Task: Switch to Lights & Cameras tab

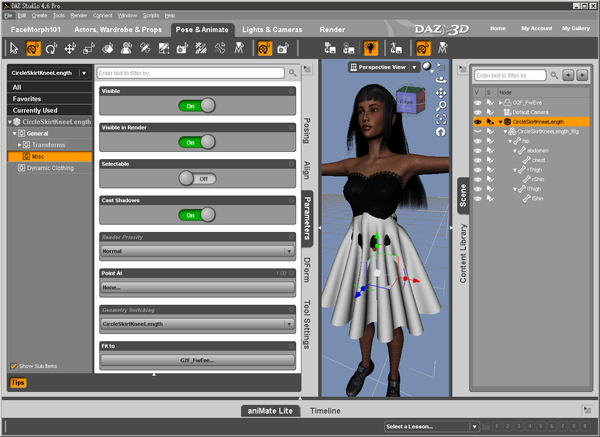Action: [272, 29]
